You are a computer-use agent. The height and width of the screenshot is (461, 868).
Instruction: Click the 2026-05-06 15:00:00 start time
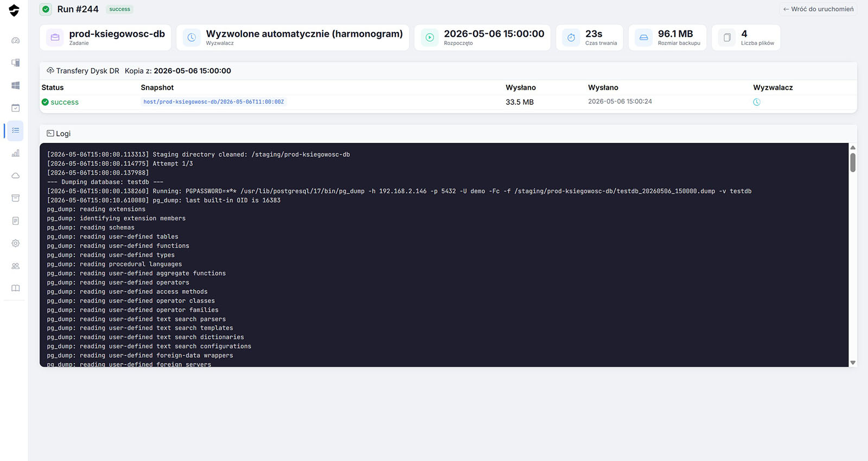pyautogui.click(x=494, y=34)
